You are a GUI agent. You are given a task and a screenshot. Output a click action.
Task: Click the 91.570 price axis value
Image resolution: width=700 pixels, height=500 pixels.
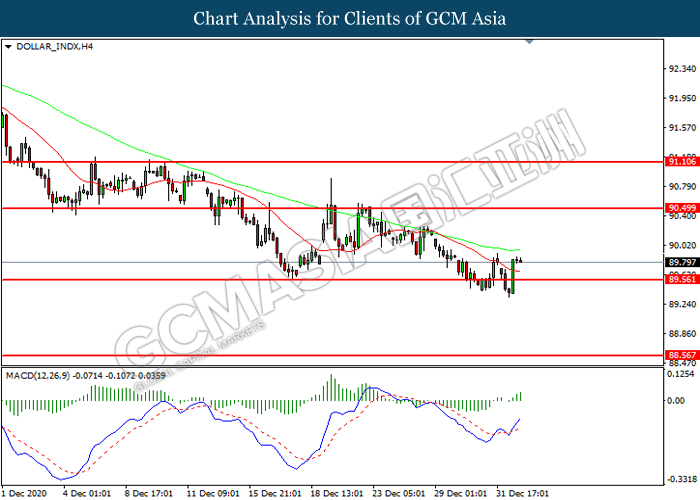tap(683, 128)
